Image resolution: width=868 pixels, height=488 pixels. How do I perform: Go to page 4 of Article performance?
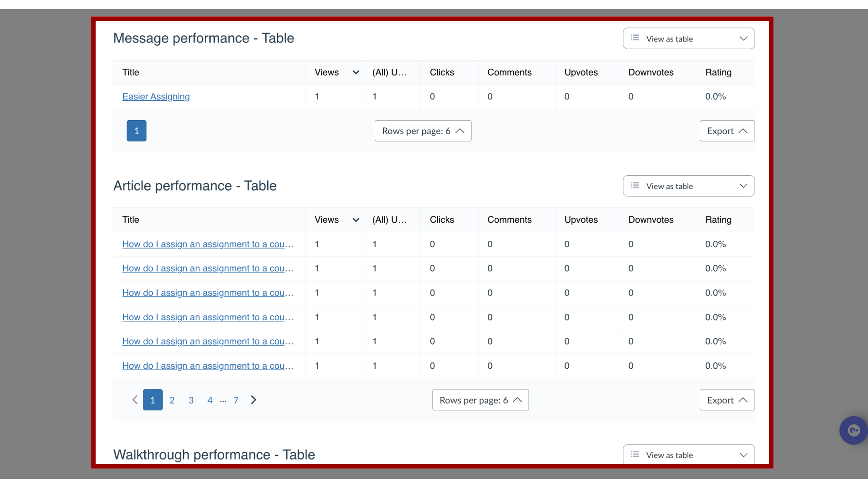click(x=210, y=400)
